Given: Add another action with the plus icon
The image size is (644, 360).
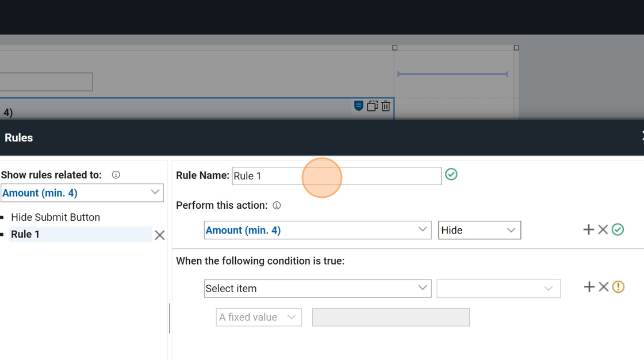Looking at the screenshot, I should [588, 229].
